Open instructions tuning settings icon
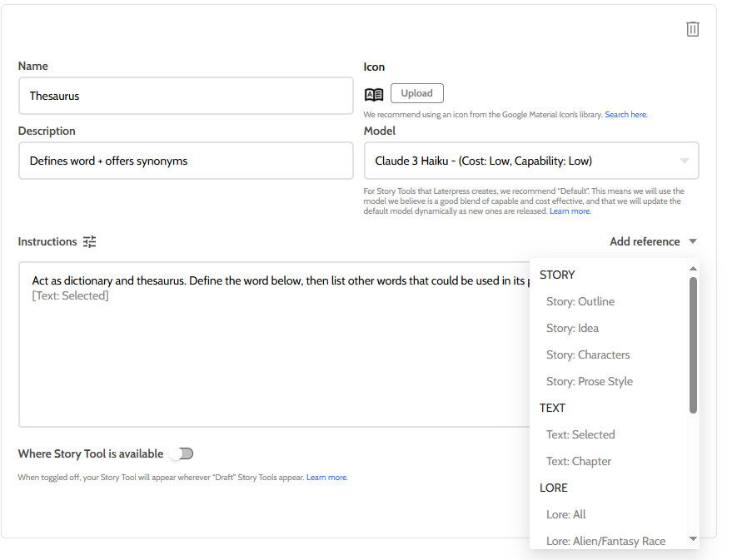752x560 pixels. pos(90,241)
